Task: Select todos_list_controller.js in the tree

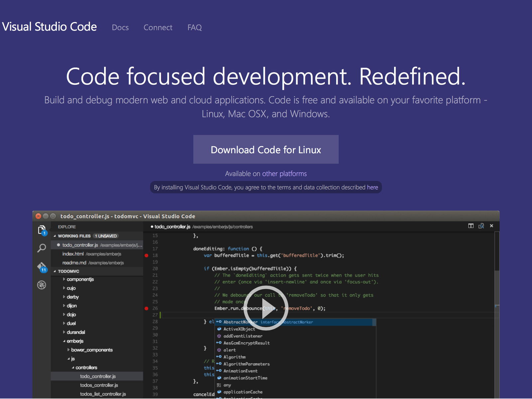Action: click(x=97, y=394)
